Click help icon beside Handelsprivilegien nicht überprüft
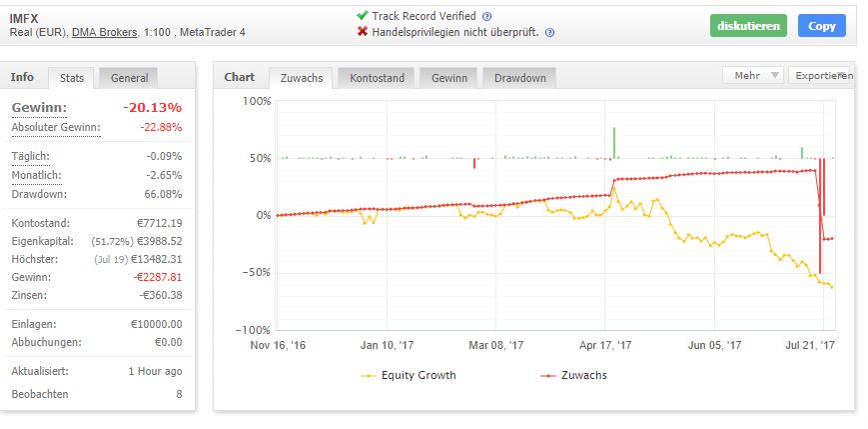 [x=549, y=33]
